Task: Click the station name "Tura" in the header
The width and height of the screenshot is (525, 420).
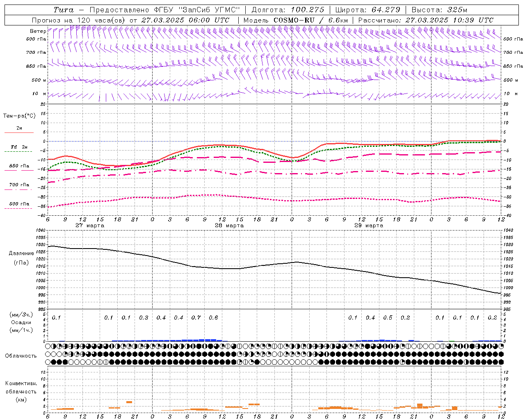Action: [x=64, y=10]
